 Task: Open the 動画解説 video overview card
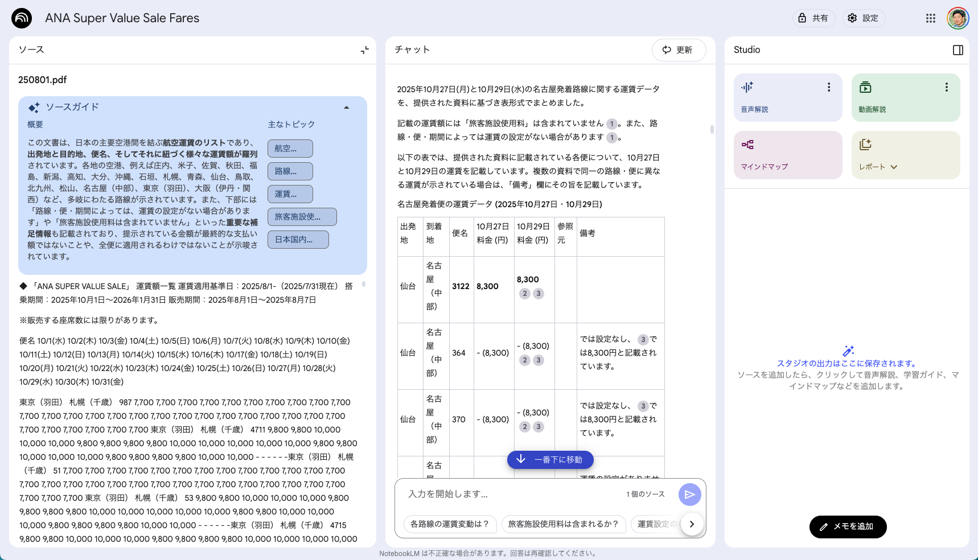pos(906,97)
